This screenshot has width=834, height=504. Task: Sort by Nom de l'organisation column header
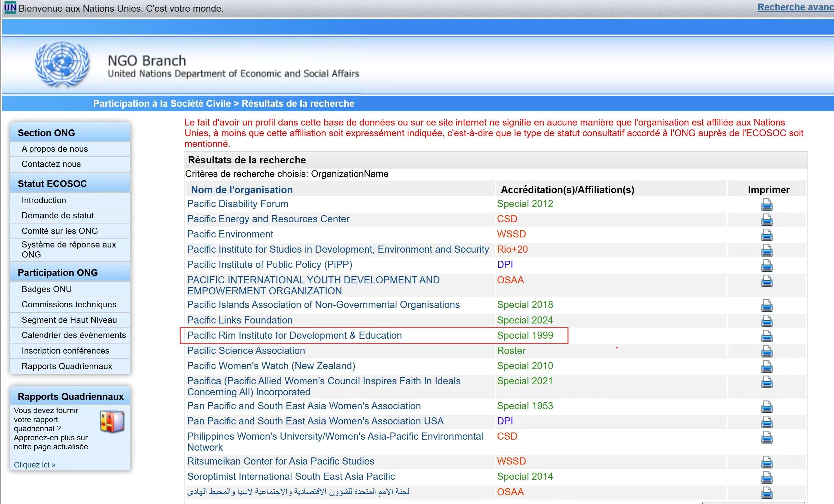pos(242,190)
